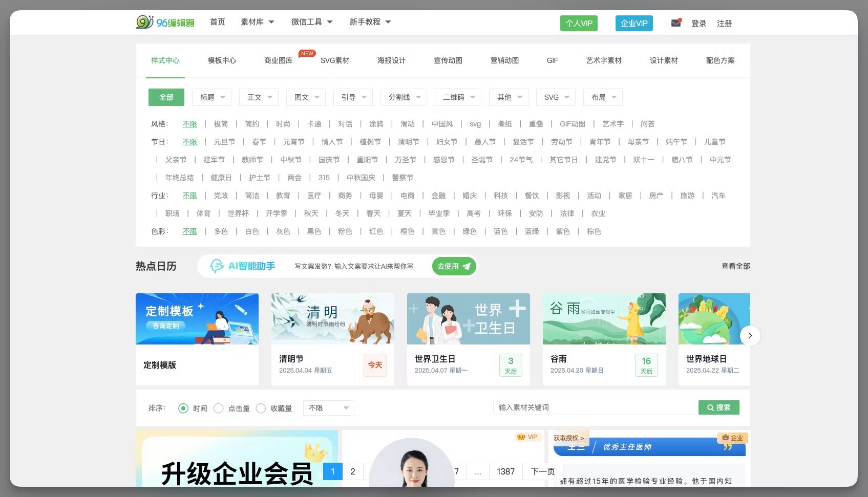Switch to the SVG素材 tab
Screen dimensions: 868x497
pyautogui.click(x=335, y=60)
